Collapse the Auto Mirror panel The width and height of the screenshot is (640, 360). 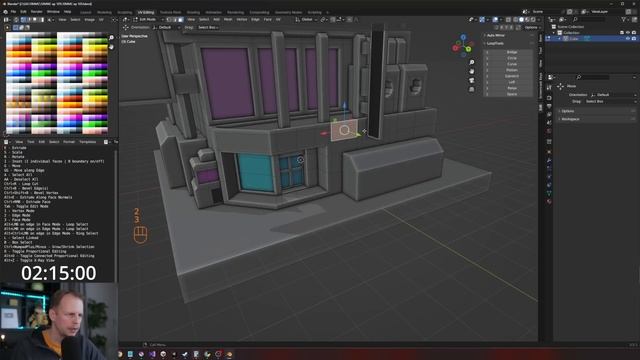click(509, 36)
